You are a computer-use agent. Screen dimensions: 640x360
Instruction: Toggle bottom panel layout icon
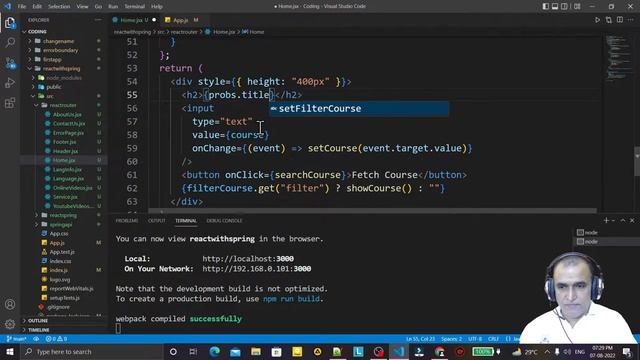pos(555,7)
